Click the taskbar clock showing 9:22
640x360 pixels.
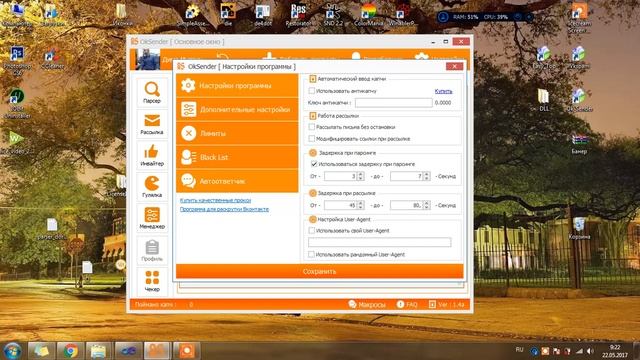615,351
